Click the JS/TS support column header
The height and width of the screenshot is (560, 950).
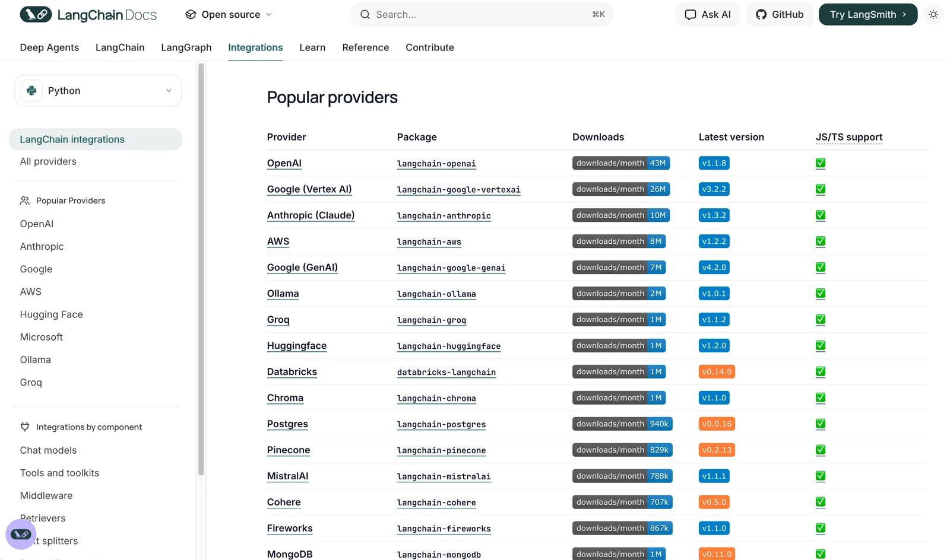click(x=849, y=137)
